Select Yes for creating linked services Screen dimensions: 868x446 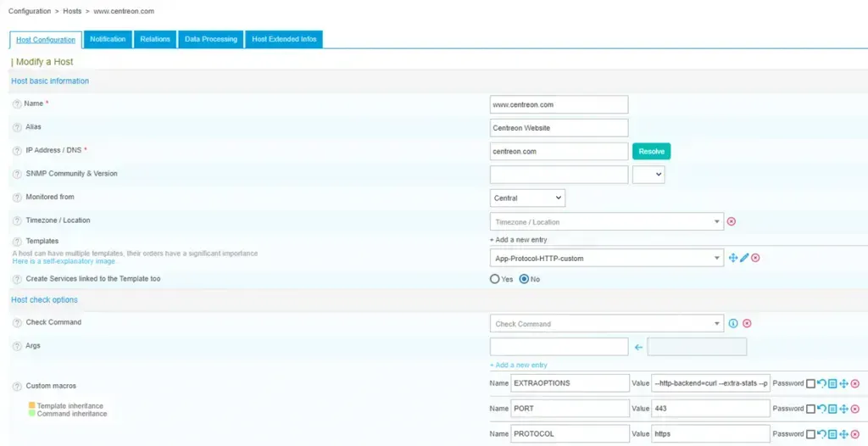pyautogui.click(x=495, y=279)
